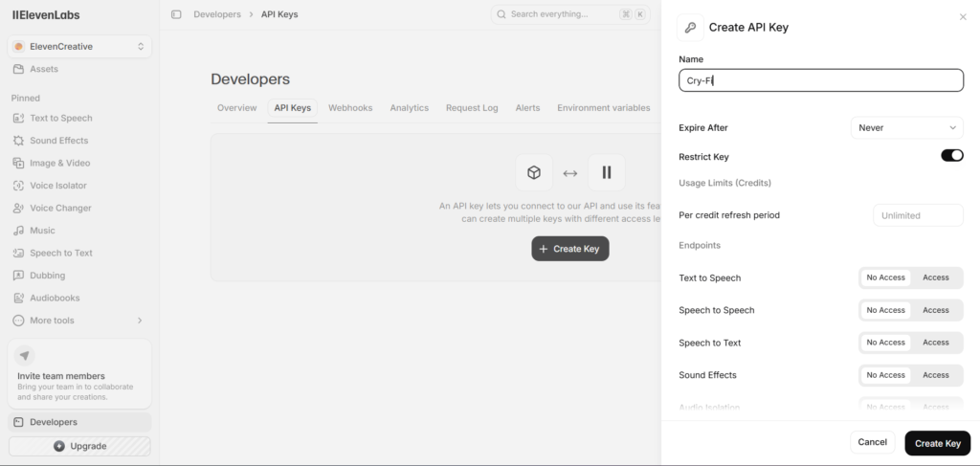Screen dimensions: 980x466
Task: Click the cube icon in the API keys illustration
Action: coord(534,172)
